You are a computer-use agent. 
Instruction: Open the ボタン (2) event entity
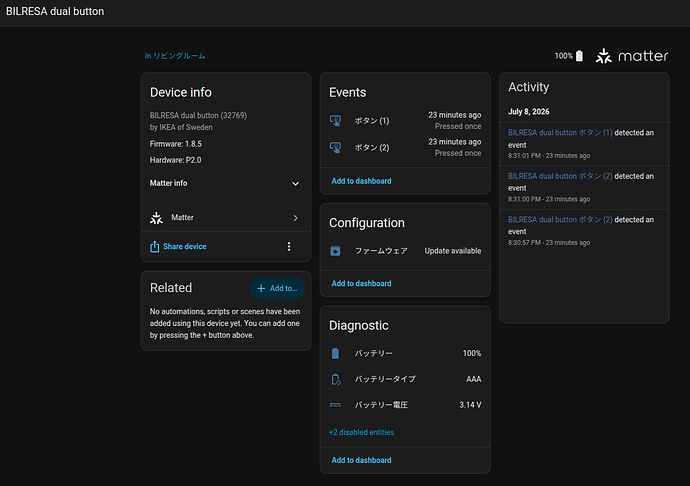(x=405, y=147)
